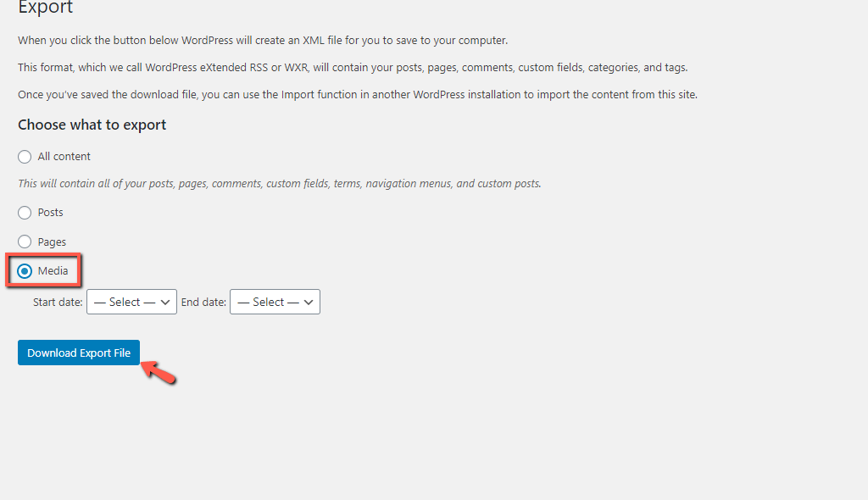Click the sentence about creating an XML file

click(263, 41)
